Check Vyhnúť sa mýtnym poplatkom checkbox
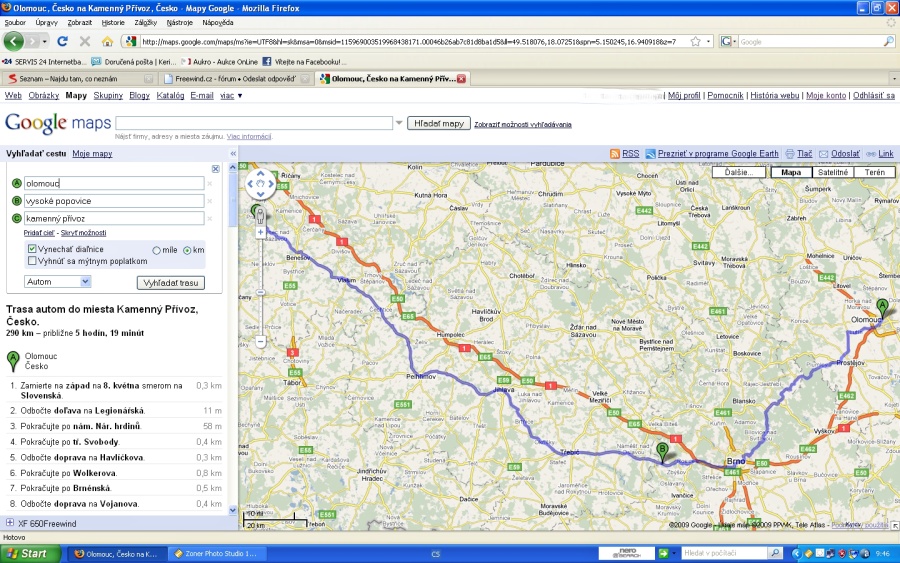 (x=32, y=261)
